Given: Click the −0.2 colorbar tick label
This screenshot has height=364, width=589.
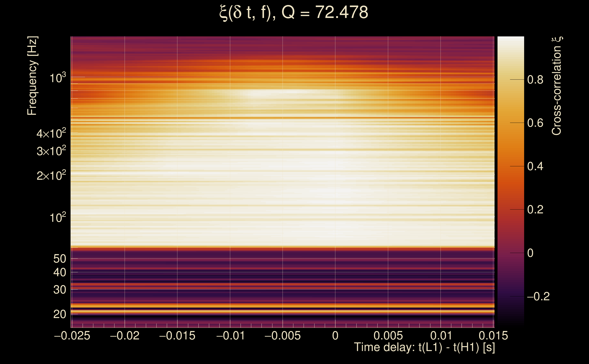Looking at the screenshot, I should pos(538,296).
